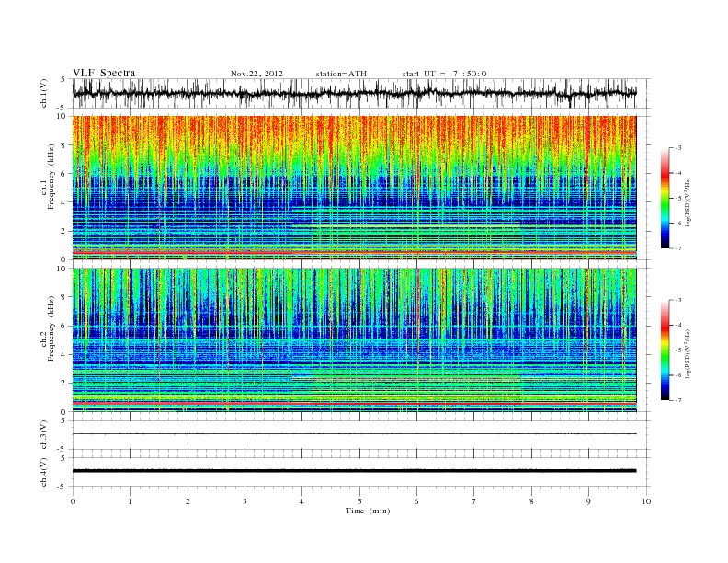
Task: Click the "8" kHz tick of ch.2 spectrogram
Action: [63, 297]
